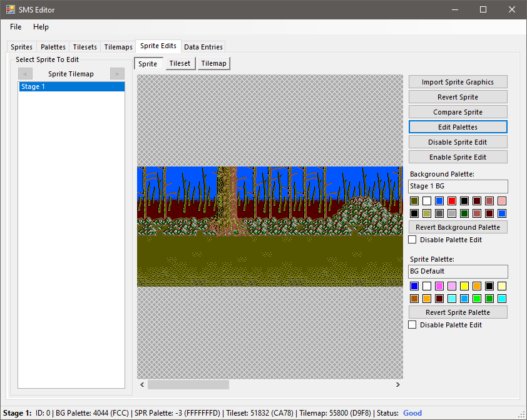
Task: Go to previous sprite category arrow
Action: 25,74
